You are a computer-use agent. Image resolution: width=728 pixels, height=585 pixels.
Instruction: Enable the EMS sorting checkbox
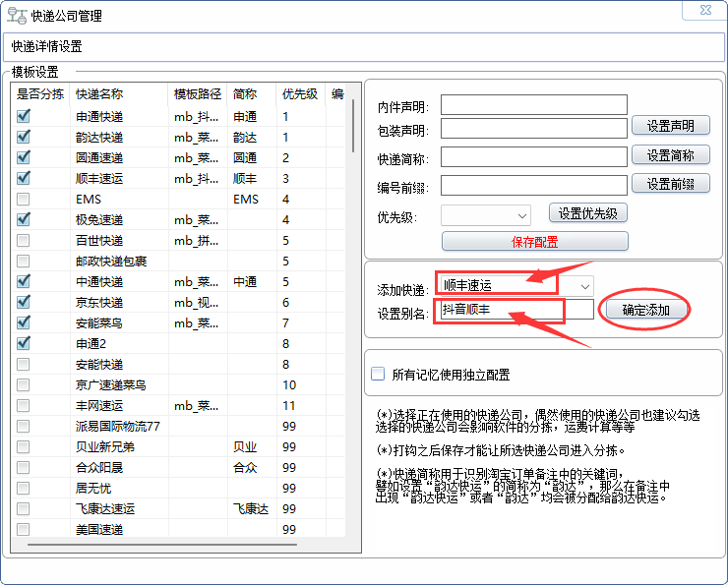tap(24, 199)
